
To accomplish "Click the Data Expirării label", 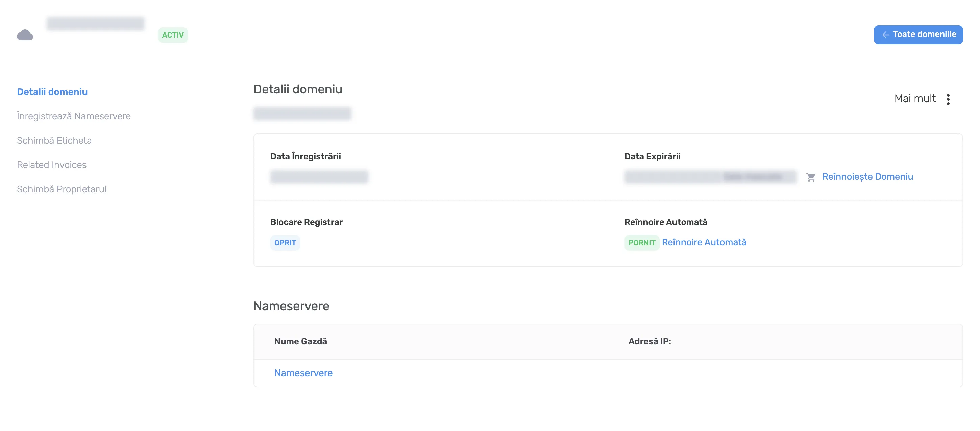I will [652, 157].
